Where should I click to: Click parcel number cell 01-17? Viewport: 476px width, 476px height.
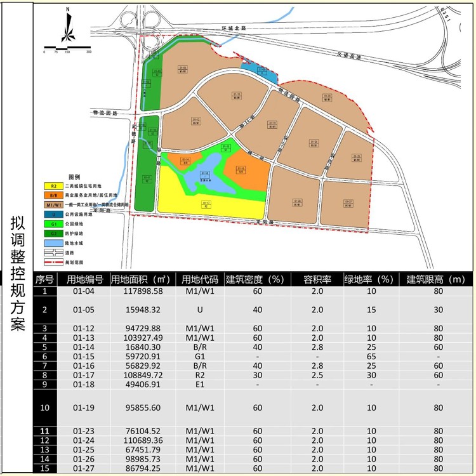tap(84, 375)
